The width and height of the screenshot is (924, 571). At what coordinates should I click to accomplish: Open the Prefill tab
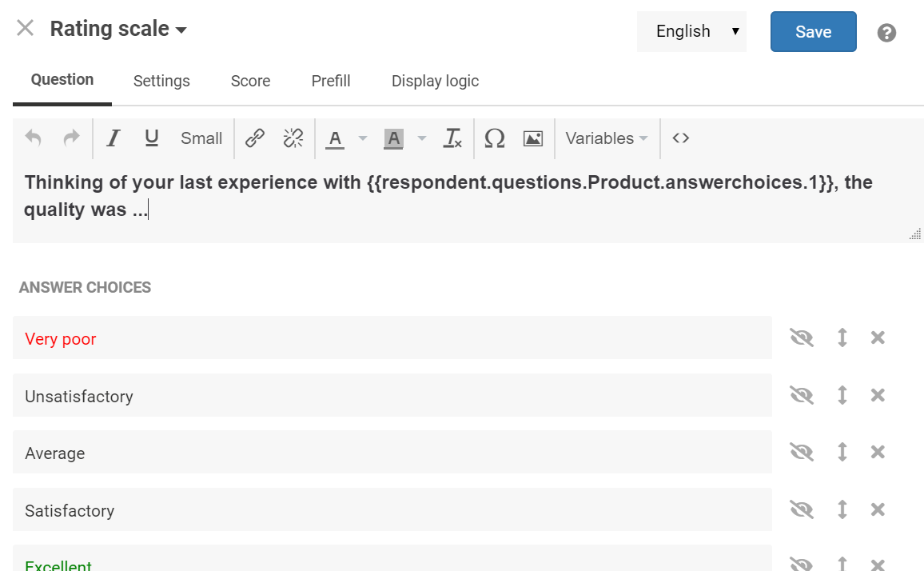point(331,81)
